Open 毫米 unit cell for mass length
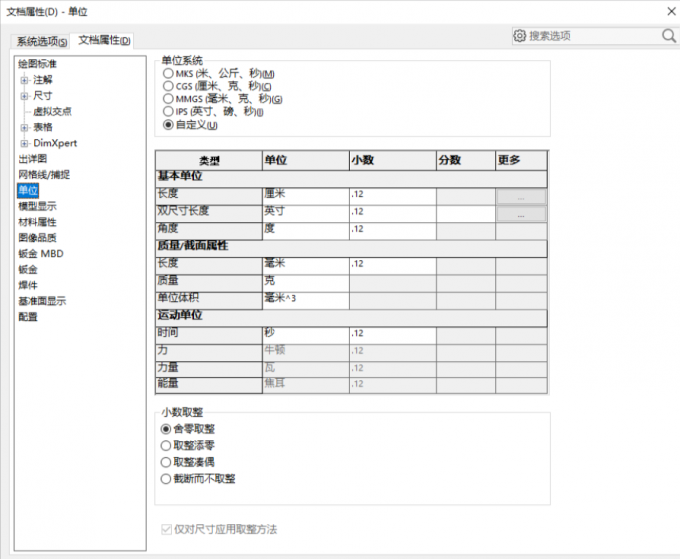The width and height of the screenshot is (680, 559). tap(306, 266)
